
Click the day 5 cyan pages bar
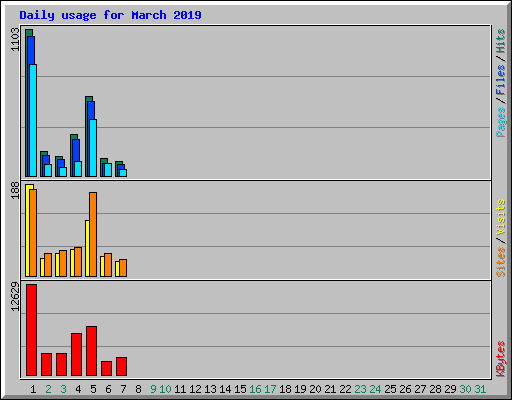[93, 148]
